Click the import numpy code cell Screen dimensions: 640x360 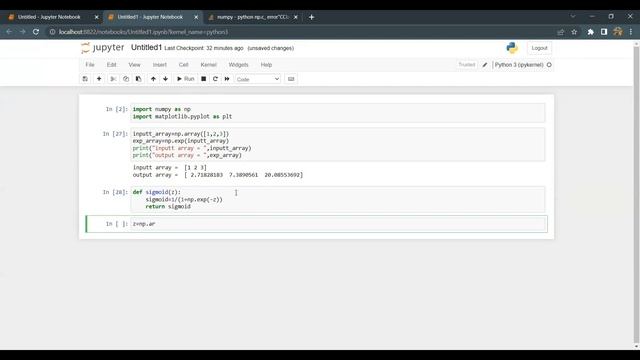pyautogui.click(x=338, y=113)
